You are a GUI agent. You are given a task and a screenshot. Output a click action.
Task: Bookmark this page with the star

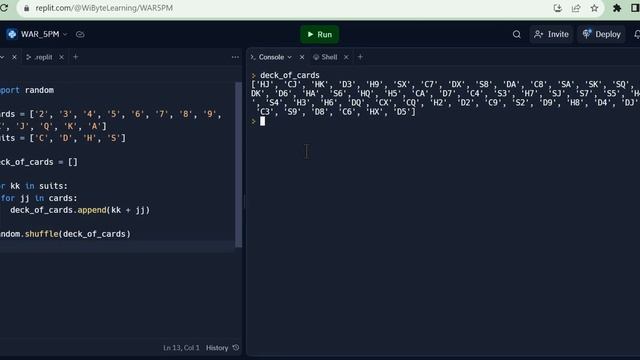click(594, 8)
